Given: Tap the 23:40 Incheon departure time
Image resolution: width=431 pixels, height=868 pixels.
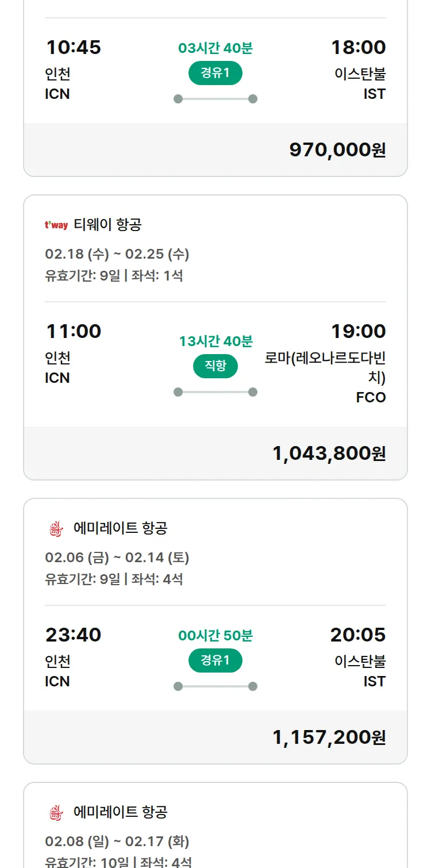Looking at the screenshot, I should tap(74, 635).
